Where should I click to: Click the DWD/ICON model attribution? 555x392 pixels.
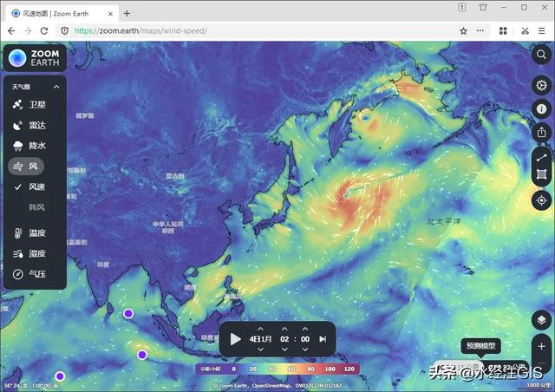click(x=318, y=386)
